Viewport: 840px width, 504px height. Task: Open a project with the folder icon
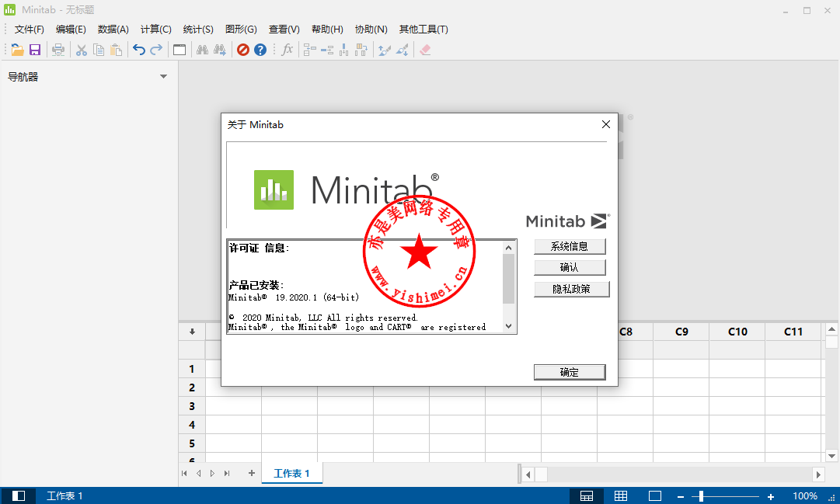18,50
